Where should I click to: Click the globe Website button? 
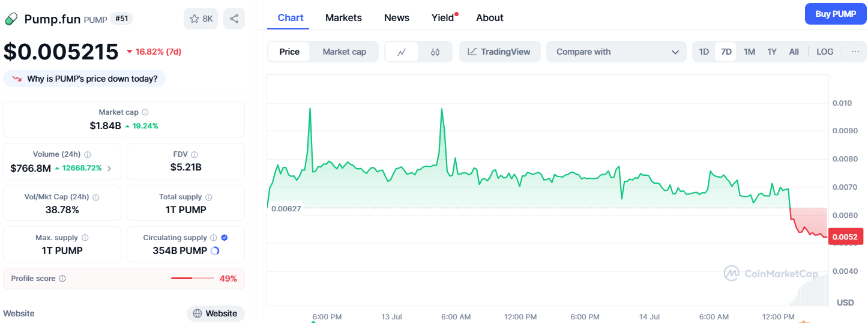click(215, 313)
